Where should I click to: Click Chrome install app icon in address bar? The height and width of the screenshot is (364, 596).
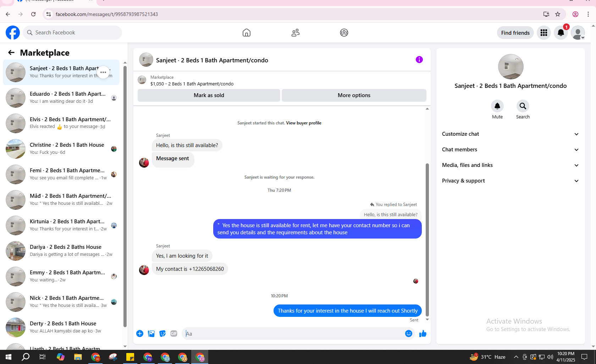(546, 14)
